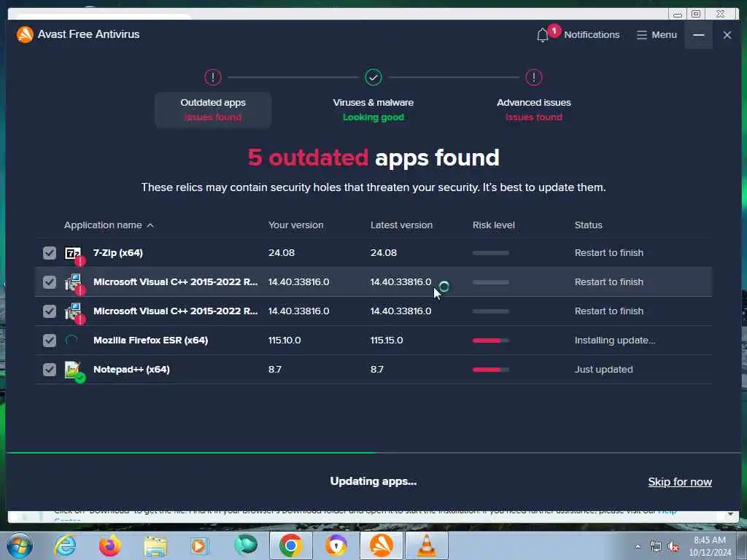
Task: Switch to Google Chrome in taskbar
Action: 290,545
